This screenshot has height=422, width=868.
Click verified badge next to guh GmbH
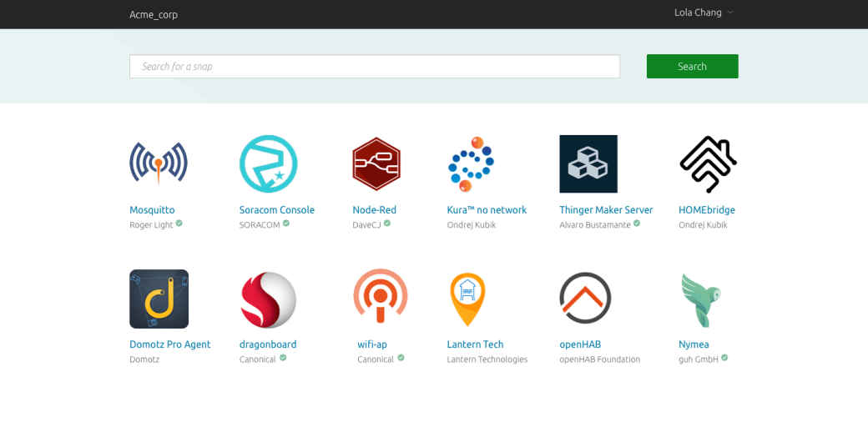724,358
